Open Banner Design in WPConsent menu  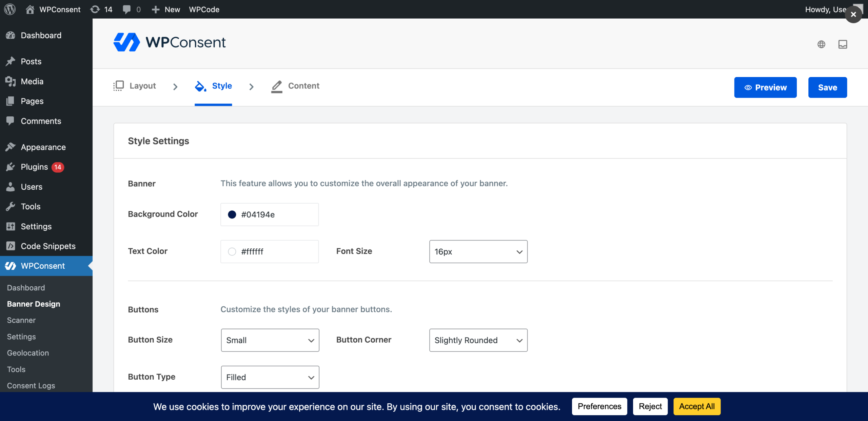click(x=33, y=304)
